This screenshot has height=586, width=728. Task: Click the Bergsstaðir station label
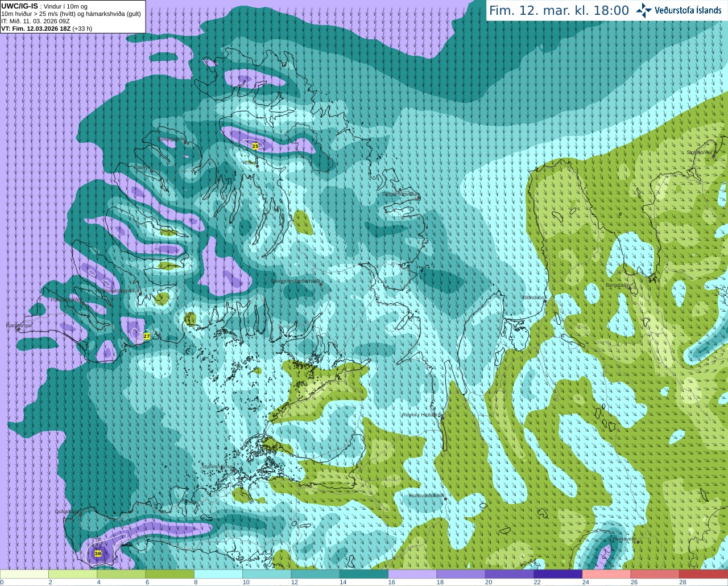[618, 285]
